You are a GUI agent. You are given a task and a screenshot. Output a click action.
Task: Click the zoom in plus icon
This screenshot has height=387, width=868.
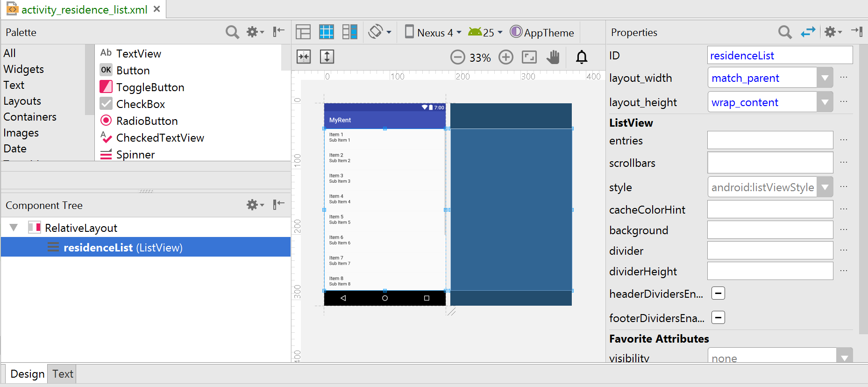(505, 57)
